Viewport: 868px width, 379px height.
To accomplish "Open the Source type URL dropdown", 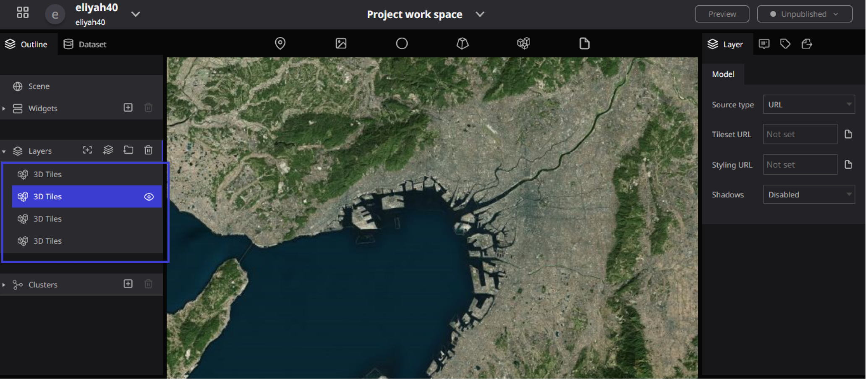I will (x=809, y=105).
